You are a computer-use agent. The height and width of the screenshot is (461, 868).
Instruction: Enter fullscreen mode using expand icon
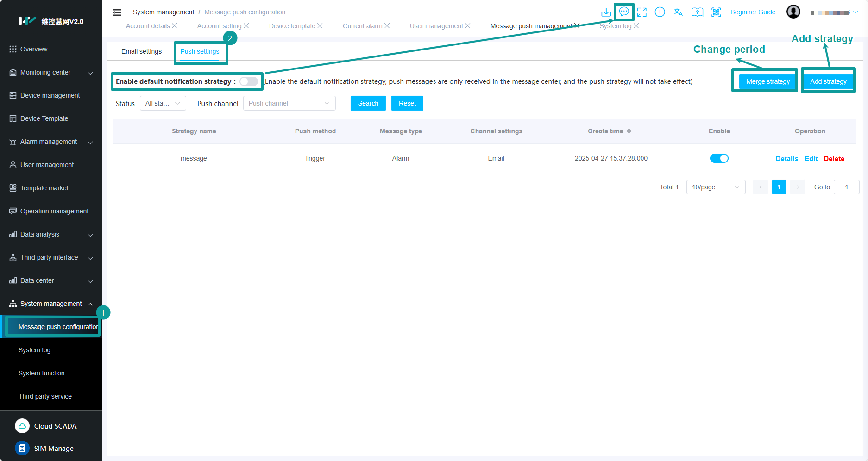(642, 12)
